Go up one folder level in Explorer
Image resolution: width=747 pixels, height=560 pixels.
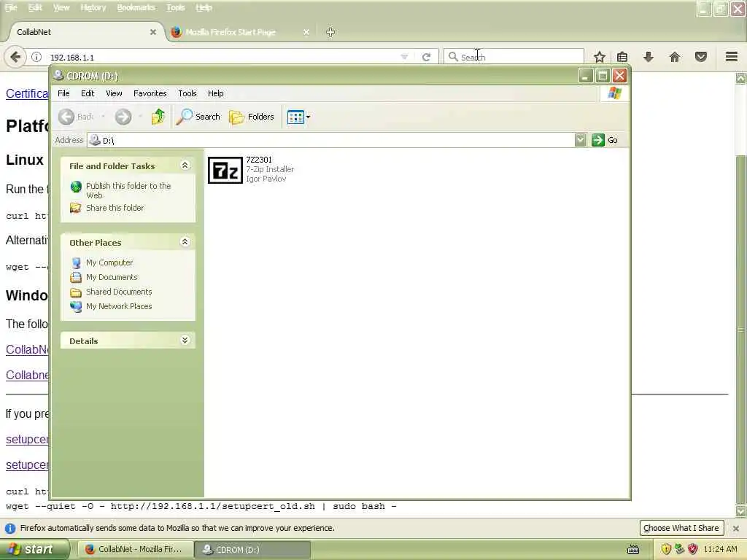[x=158, y=116]
